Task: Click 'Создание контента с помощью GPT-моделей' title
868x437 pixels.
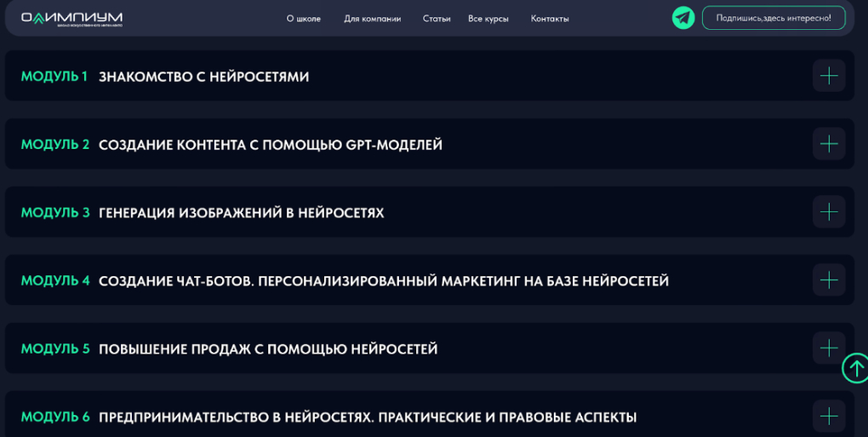Action: pos(270,145)
